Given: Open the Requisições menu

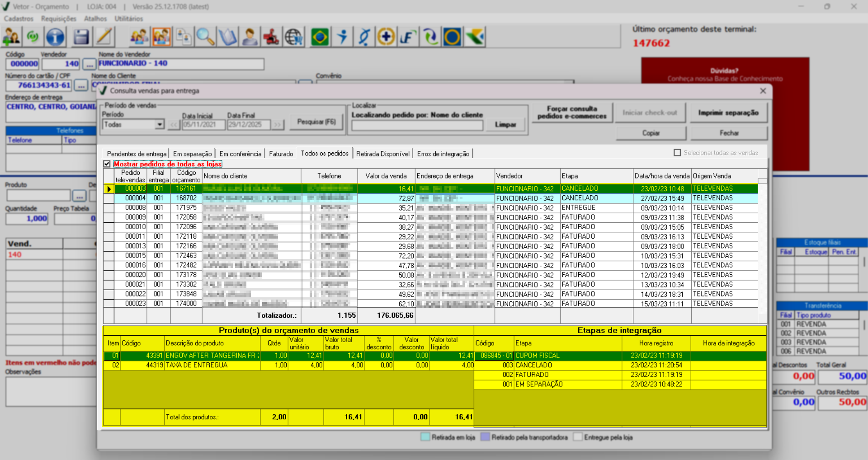Looking at the screenshot, I should pos(58,19).
